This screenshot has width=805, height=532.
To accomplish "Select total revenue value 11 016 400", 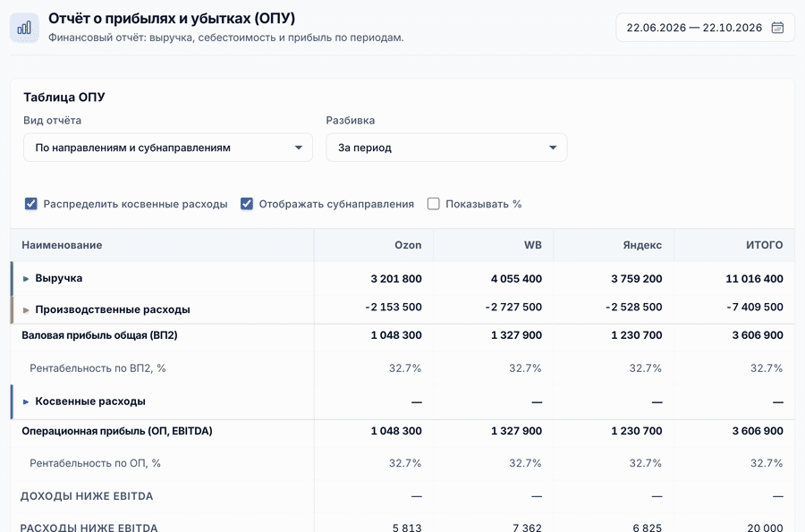I will coord(754,279).
